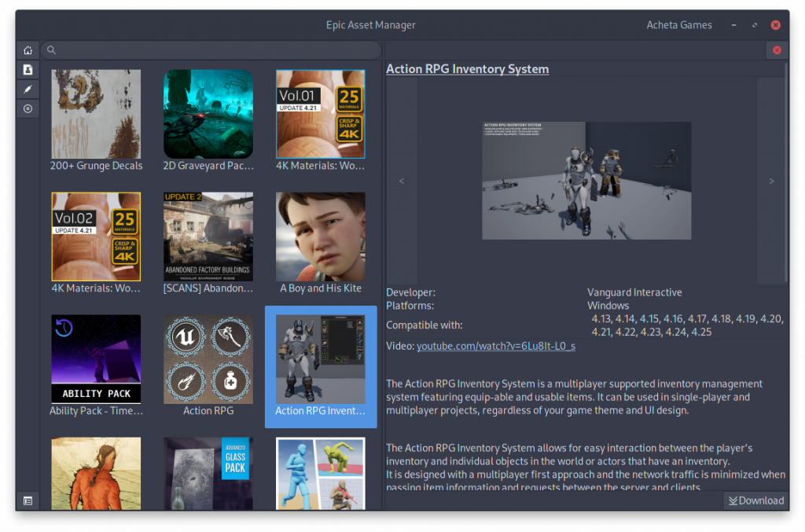
Task: Click the Windows platform value
Action: click(608, 306)
